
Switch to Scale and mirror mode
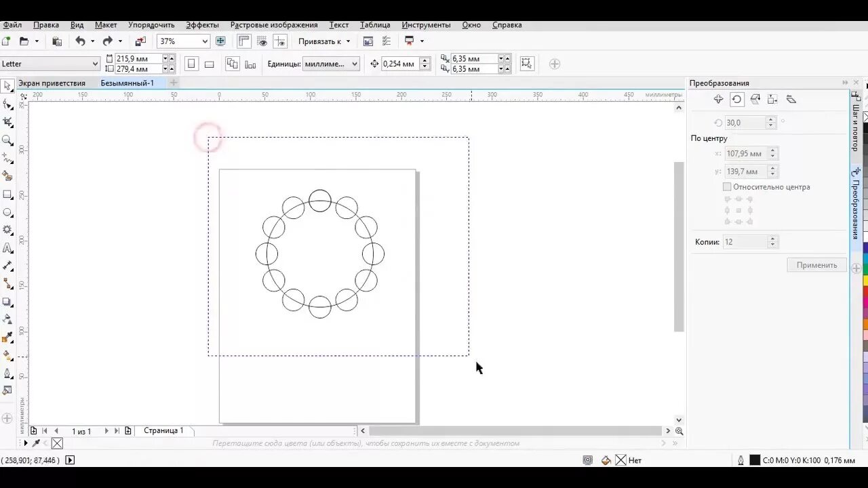[x=755, y=100]
